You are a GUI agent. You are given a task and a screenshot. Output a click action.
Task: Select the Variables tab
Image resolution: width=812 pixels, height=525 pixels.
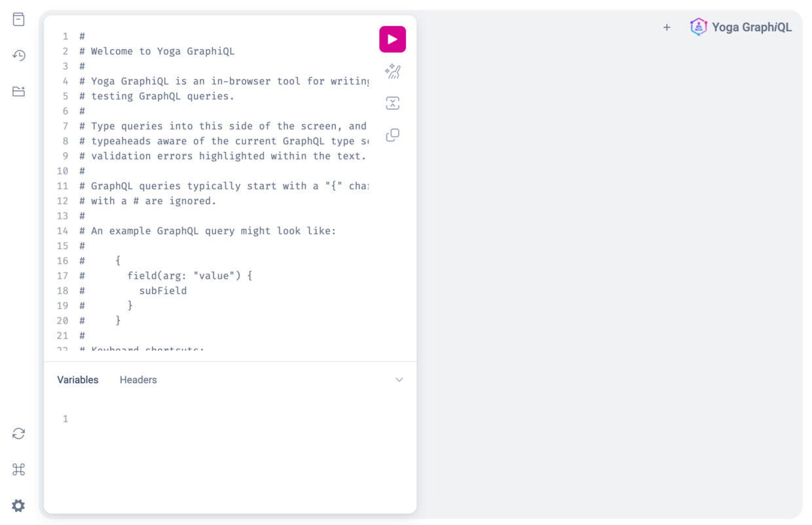point(77,380)
